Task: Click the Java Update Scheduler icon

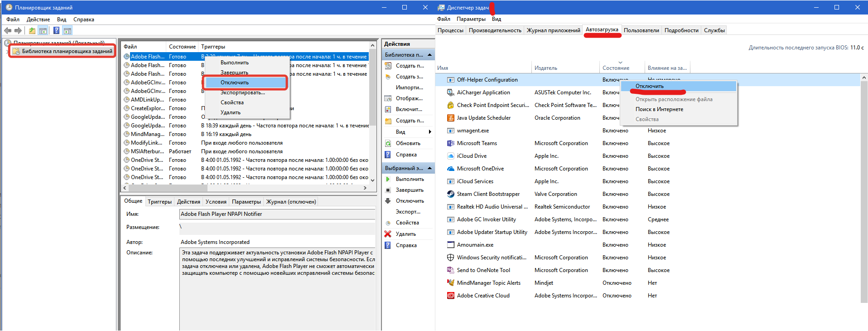Action: pos(450,118)
